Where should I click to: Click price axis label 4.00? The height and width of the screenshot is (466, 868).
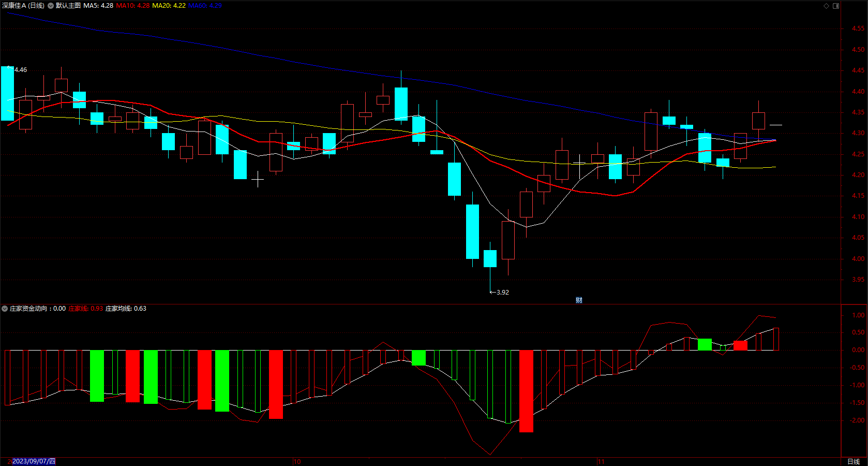(858, 259)
